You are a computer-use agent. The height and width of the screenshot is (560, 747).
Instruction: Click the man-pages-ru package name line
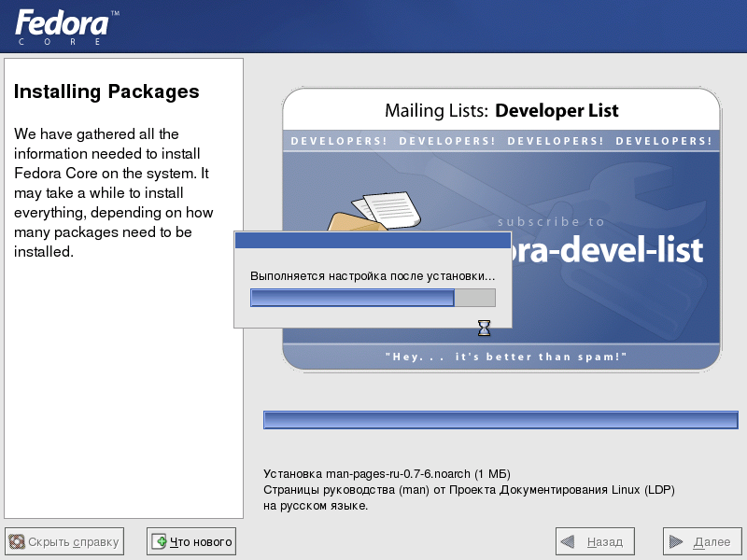click(x=387, y=473)
